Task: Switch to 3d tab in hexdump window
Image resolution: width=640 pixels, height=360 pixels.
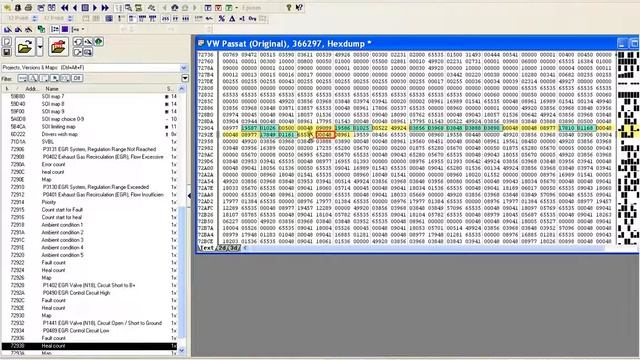Action: 234,248
